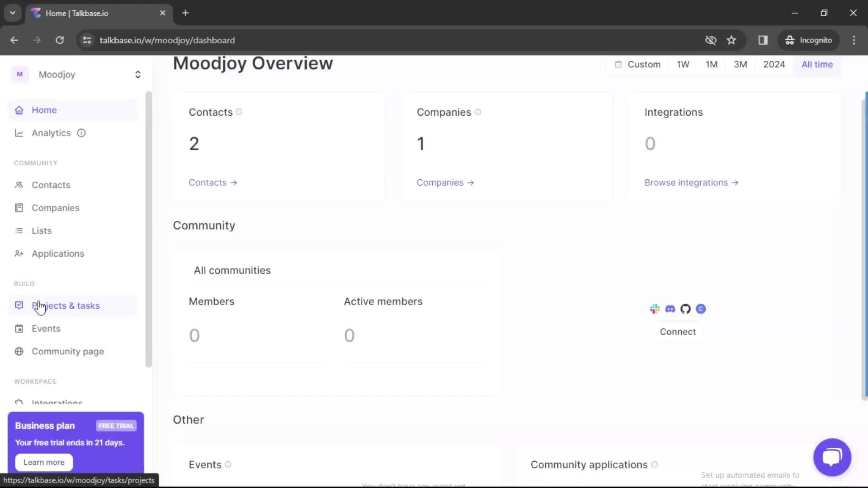The image size is (868, 488).
Task: Open the Custom date range picker
Action: 637,64
